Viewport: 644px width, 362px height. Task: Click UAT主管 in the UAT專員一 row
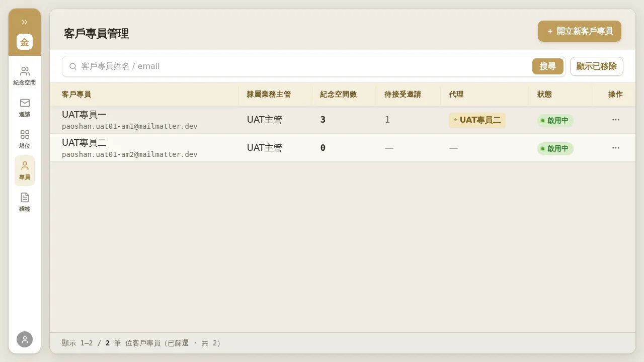pos(265,120)
